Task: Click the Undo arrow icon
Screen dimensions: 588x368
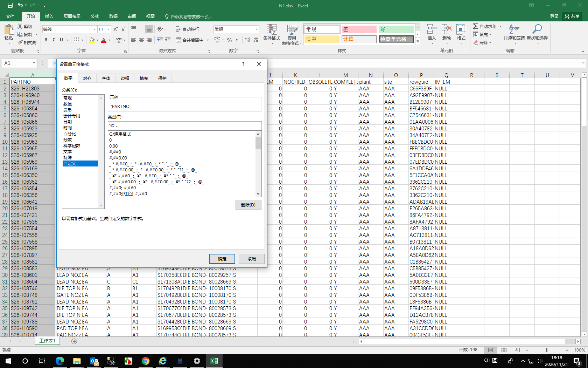Action: pyautogui.click(x=20, y=5)
